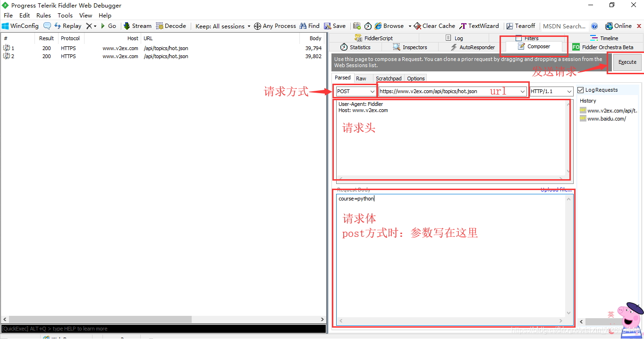
Task: Switch to the Inspectors tab
Action: (410, 47)
